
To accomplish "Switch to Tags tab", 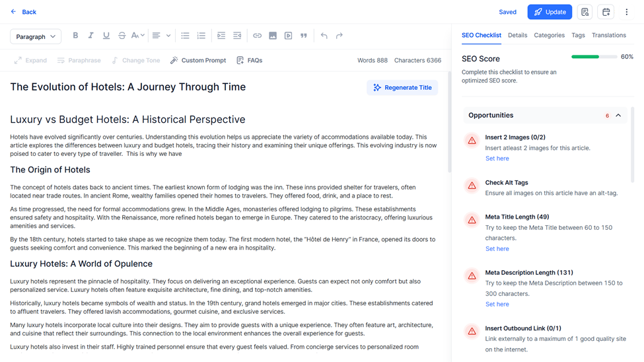I will tap(578, 35).
